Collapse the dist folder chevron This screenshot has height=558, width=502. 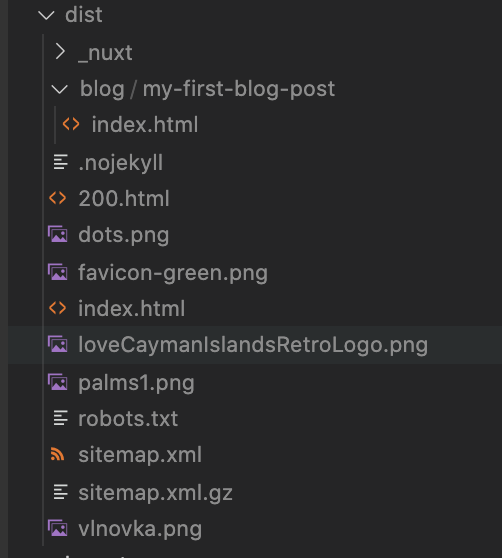tap(46, 15)
